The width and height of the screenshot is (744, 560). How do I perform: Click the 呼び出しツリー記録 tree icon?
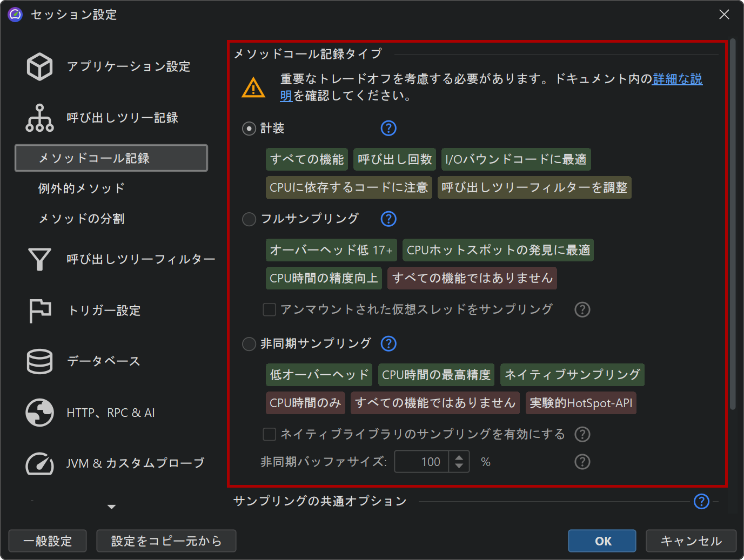pos(39,118)
